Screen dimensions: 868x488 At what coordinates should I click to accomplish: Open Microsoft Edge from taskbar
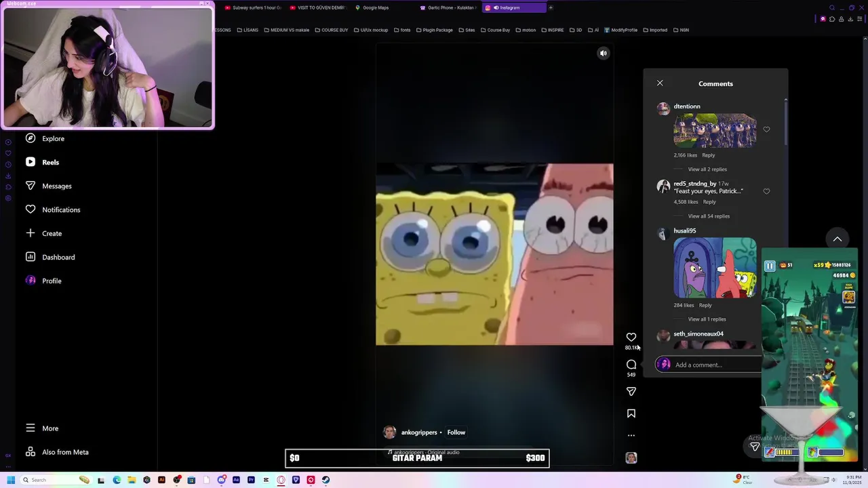pyautogui.click(x=117, y=480)
